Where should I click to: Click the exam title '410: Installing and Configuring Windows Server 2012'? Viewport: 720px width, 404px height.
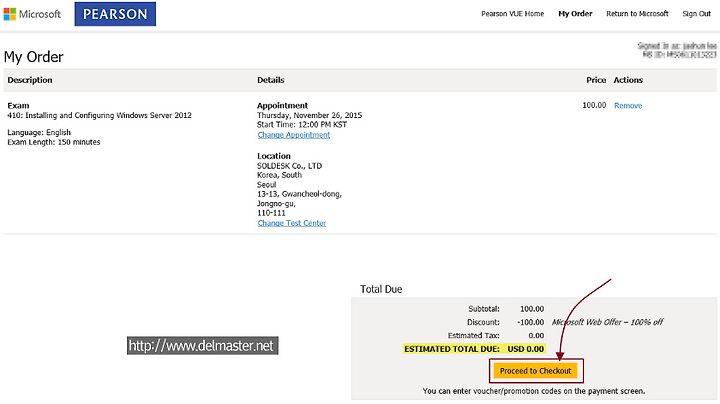(x=99, y=115)
